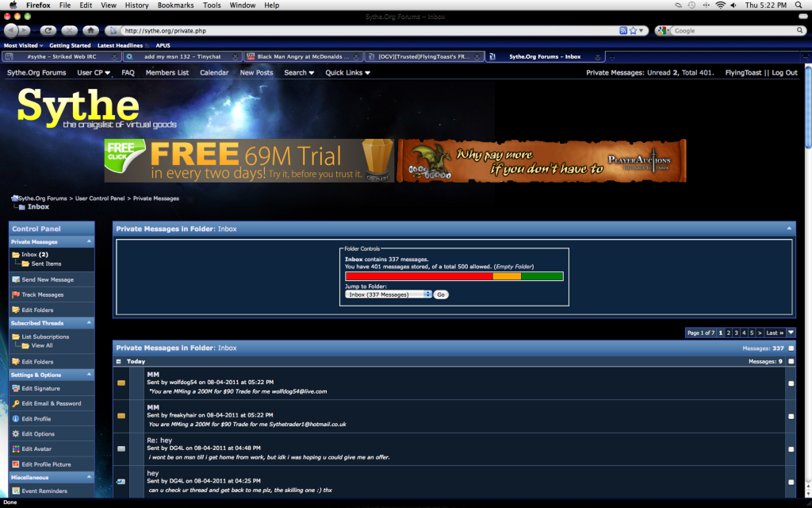Close the 'add my msn 132 - Tinychat' tab
This screenshot has width=812, height=508.
[x=235, y=57]
